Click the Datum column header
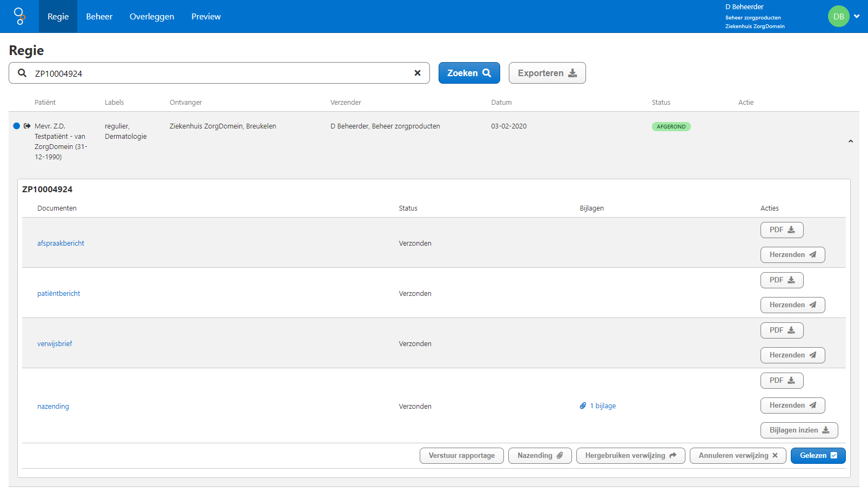Screen dimensions: 868x500 click(x=501, y=102)
